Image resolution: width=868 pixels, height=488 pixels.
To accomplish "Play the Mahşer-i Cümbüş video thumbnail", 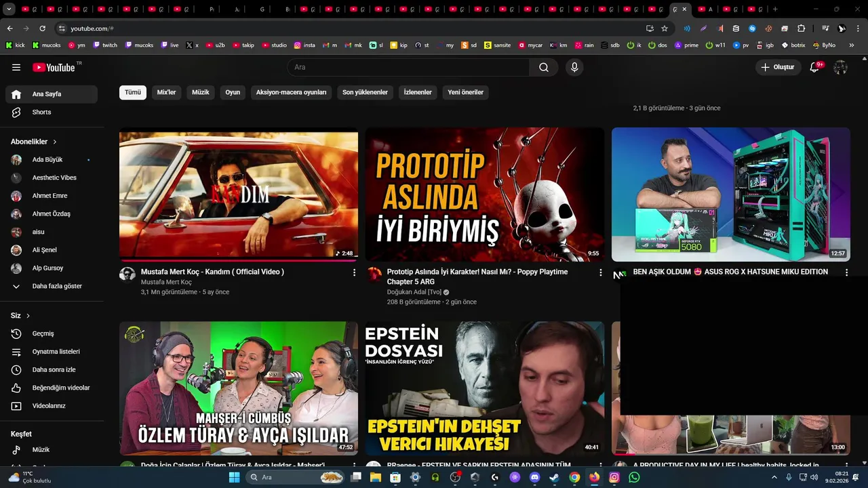I will point(239,388).
